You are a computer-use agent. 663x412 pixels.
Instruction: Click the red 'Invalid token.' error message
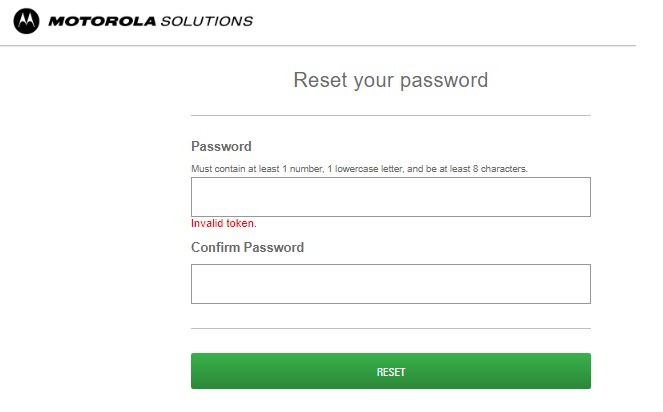[x=224, y=223]
